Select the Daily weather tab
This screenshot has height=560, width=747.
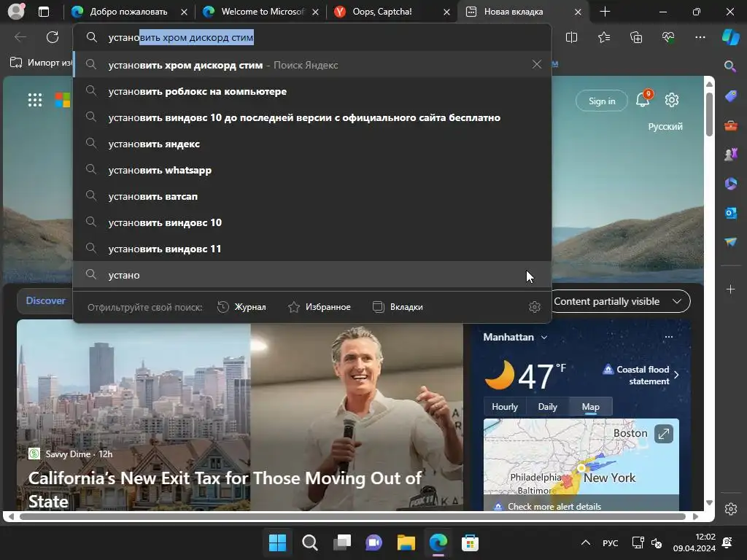tap(547, 407)
